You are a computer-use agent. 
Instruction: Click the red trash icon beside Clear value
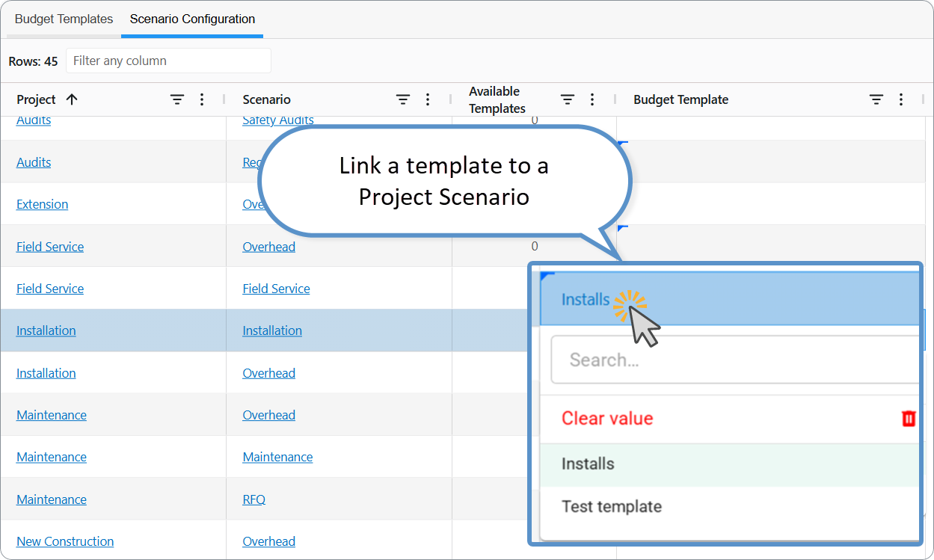[909, 418]
